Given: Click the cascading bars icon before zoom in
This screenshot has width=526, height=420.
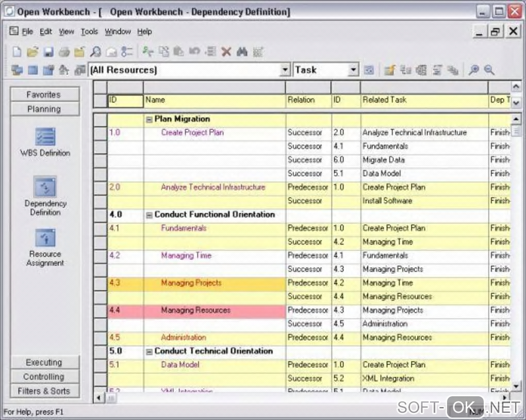Looking at the screenshot, I should [x=453, y=70].
